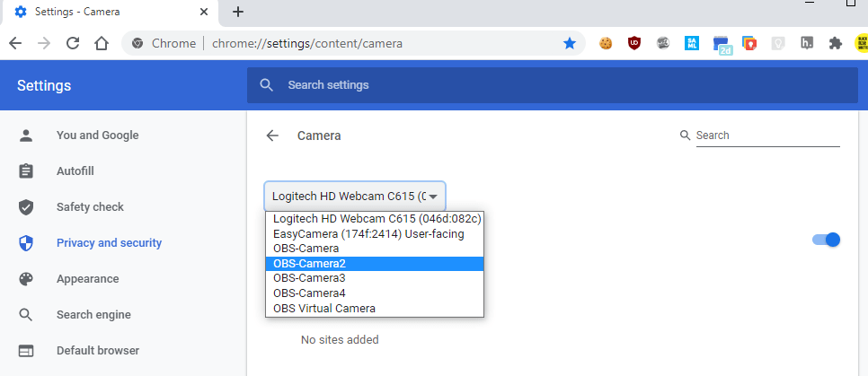The width and height of the screenshot is (868, 376).
Task: Click the SAML extension icon
Action: (x=692, y=43)
